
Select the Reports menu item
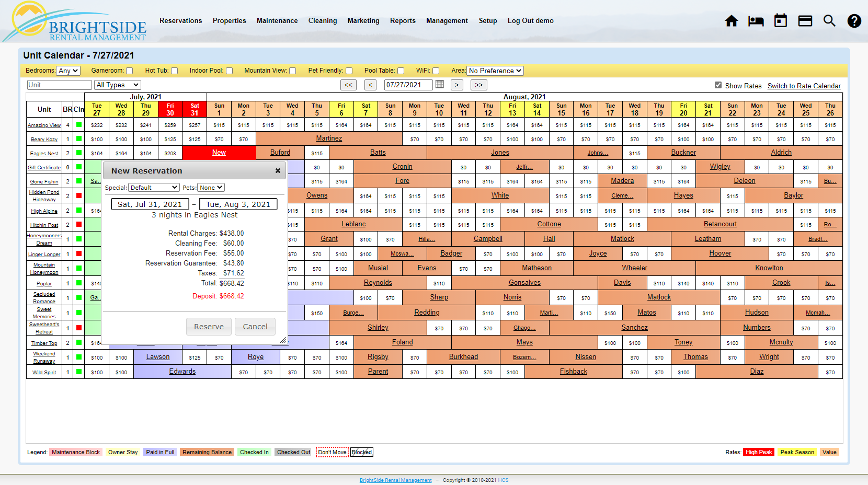click(x=403, y=21)
